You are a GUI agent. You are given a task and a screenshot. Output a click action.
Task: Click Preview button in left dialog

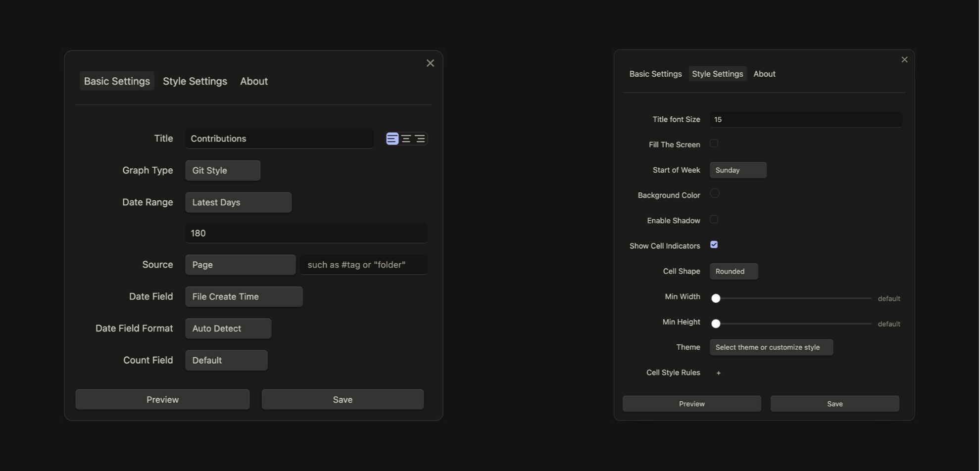coord(162,399)
